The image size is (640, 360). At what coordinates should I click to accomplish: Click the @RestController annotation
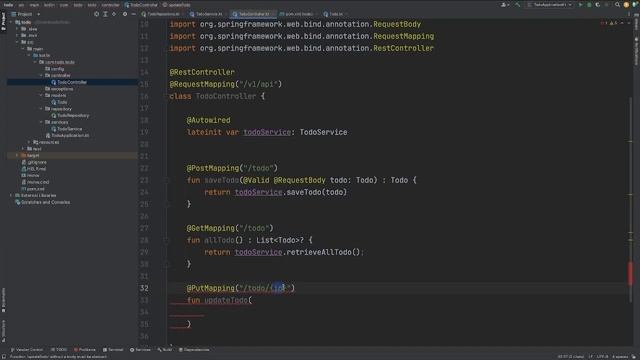pyautogui.click(x=202, y=72)
